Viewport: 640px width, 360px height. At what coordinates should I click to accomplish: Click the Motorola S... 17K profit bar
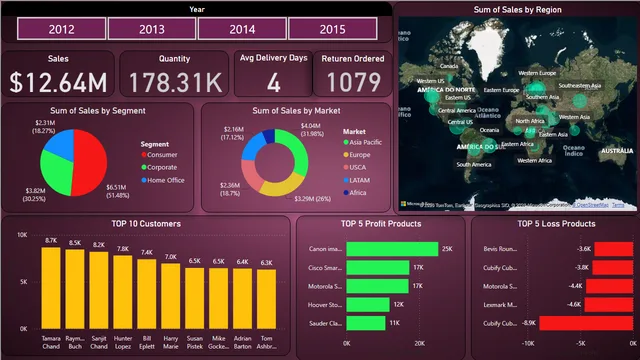point(377,286)
